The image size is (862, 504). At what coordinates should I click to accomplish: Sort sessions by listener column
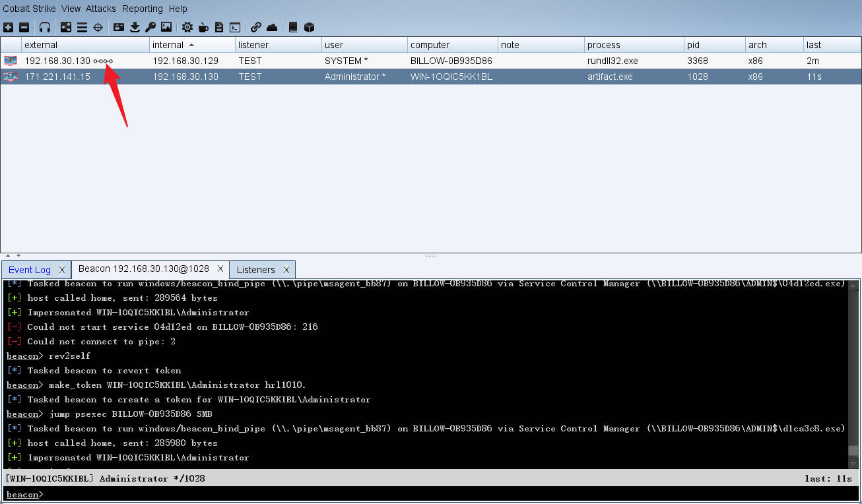click(x=279, y=45)
